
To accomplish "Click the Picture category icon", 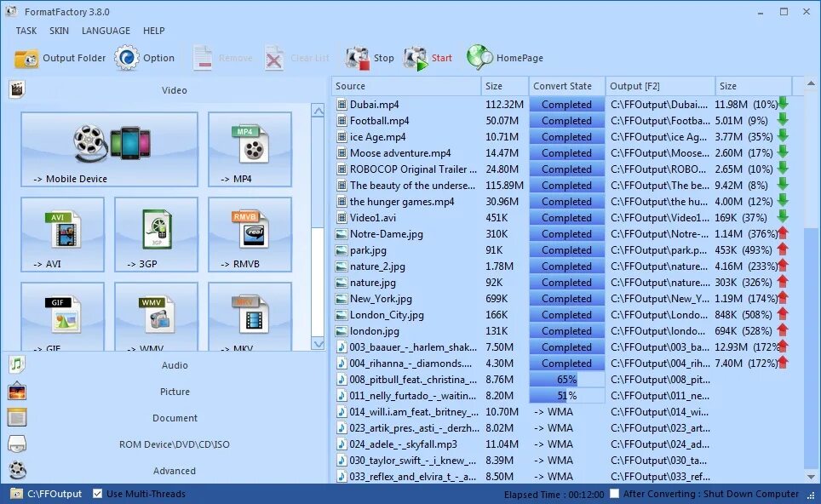I will [17, 391].
